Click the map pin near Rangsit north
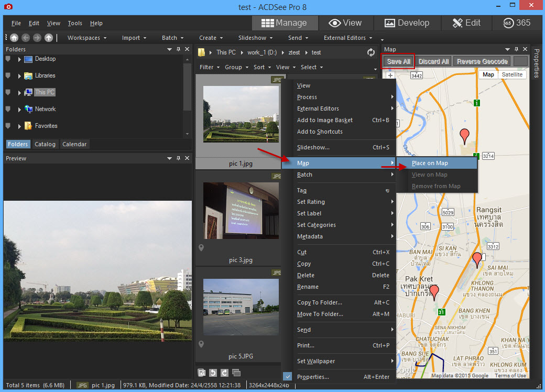Image resolution: width=545 pixels, height=392 pixels. (x=464, y=136)
